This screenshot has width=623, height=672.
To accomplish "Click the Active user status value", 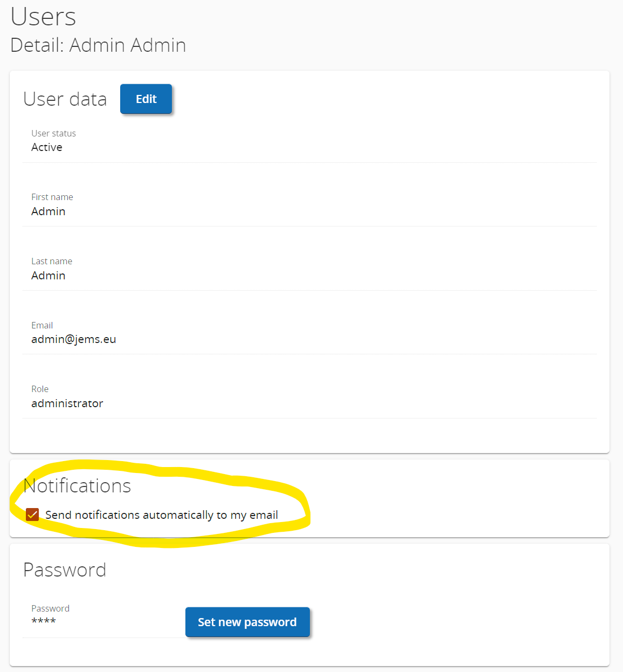I will point(47,147).
